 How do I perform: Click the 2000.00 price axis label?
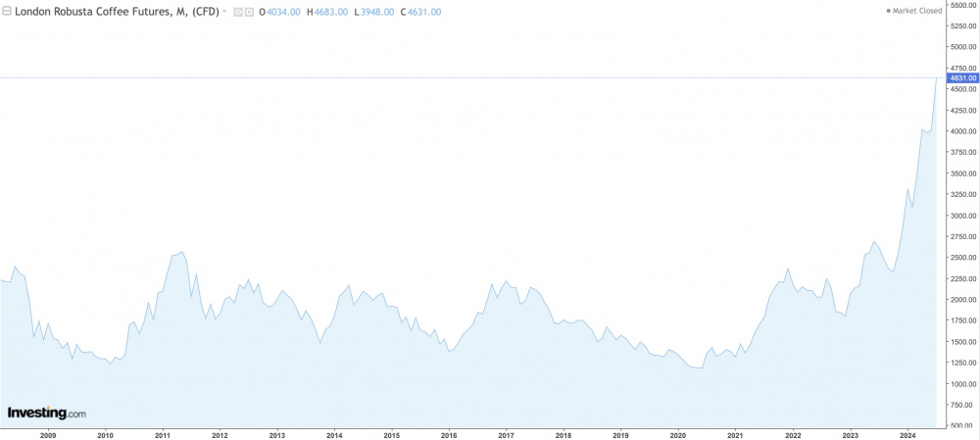[963, 299]
